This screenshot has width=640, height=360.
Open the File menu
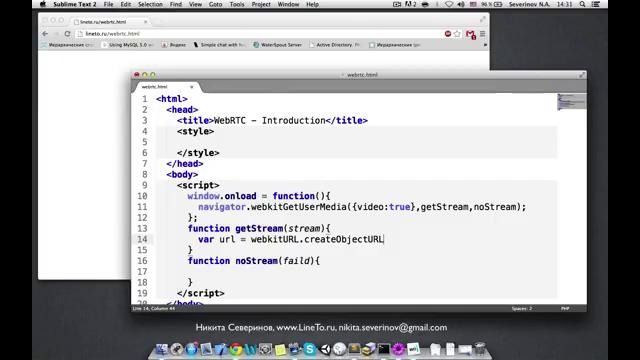pos(109,4)
